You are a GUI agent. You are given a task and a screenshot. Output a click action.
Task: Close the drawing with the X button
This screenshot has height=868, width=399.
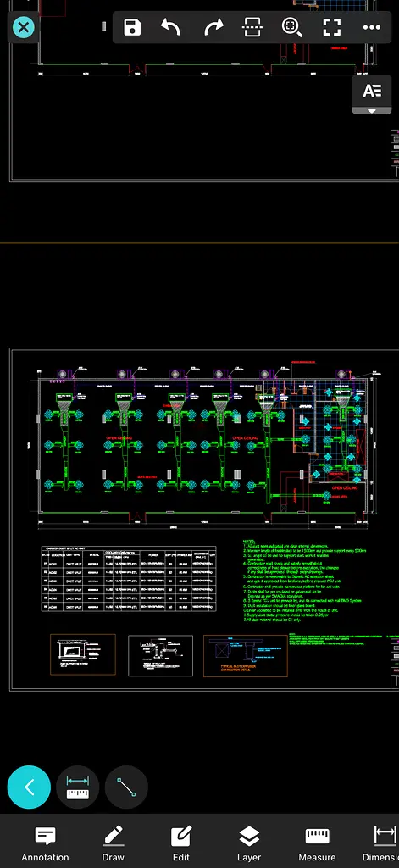23,27
